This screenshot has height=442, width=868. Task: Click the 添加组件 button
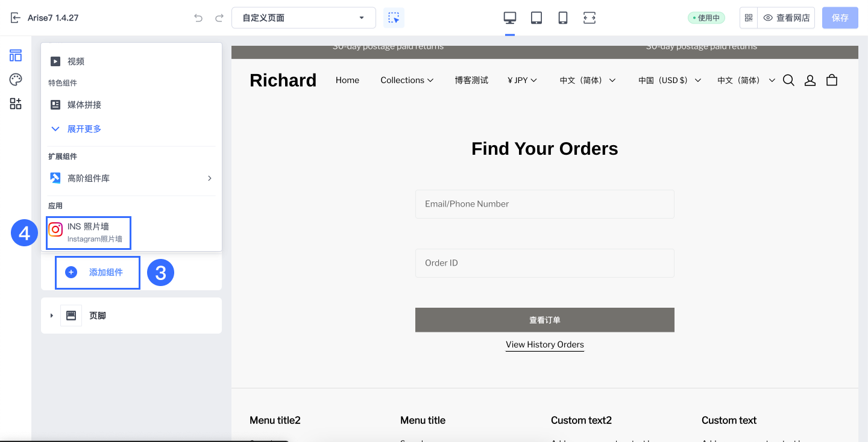tap(98, 272)
